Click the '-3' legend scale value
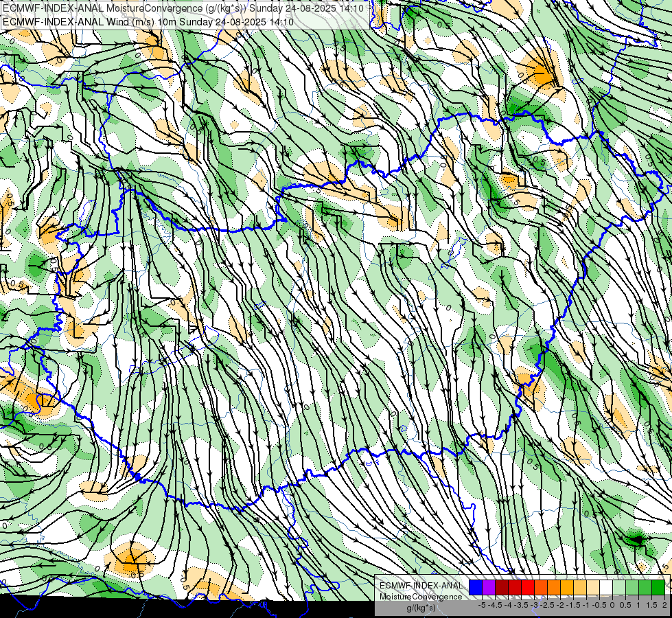The image size is (672, 618). click(535, 605)
